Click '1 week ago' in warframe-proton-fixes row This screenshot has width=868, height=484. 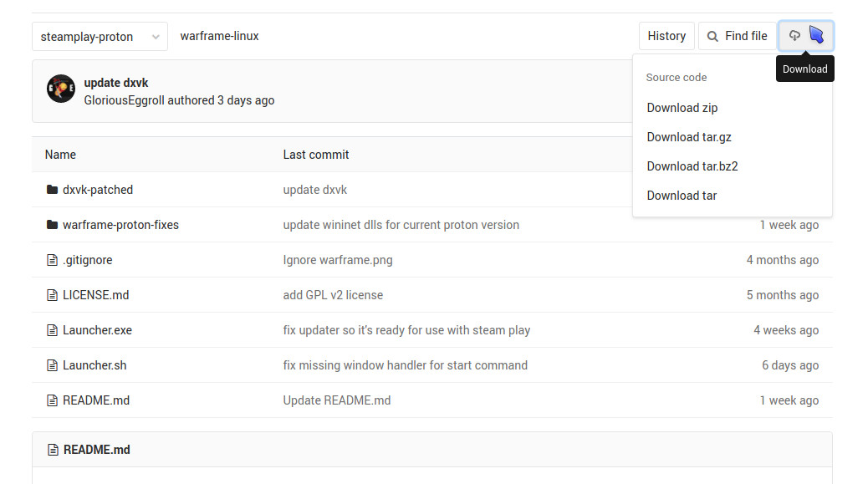tap(789, 225)
